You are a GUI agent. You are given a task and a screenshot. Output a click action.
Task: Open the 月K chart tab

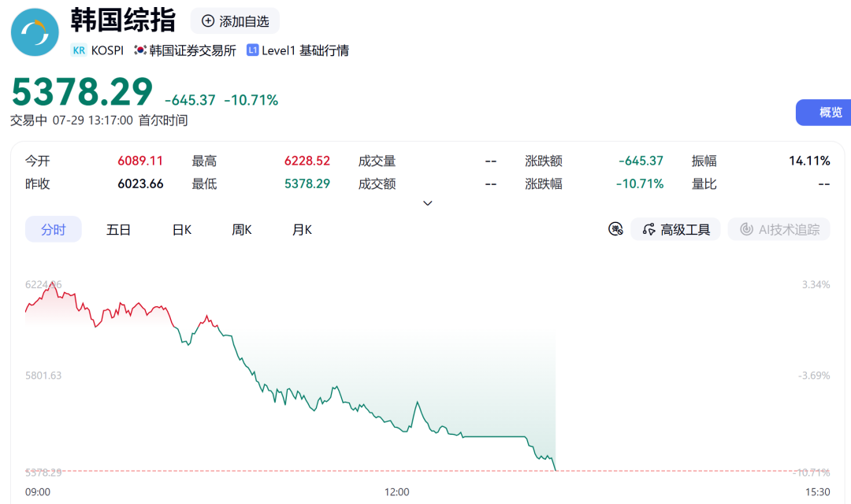pyautogui.click(x=302, y=229)
